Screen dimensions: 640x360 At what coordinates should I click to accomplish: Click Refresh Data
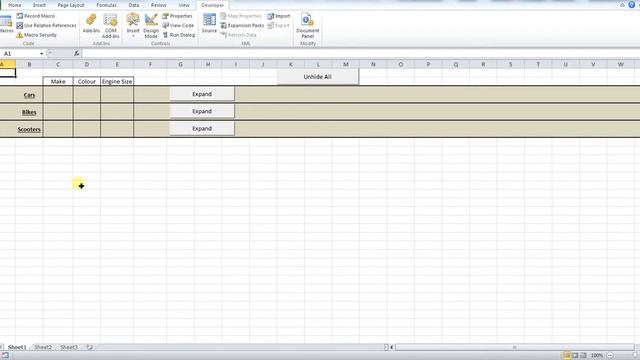[238, 35]
